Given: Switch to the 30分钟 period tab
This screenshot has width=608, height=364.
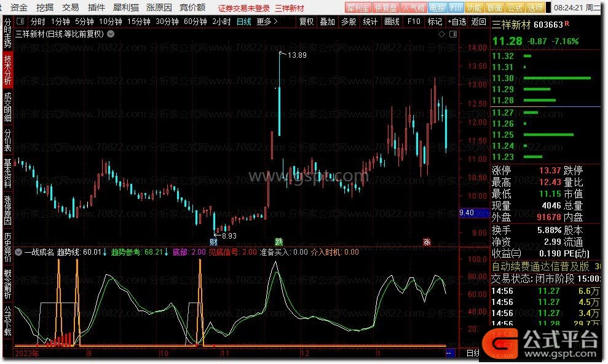Looking at the screenshot, I should coord(167,22).
